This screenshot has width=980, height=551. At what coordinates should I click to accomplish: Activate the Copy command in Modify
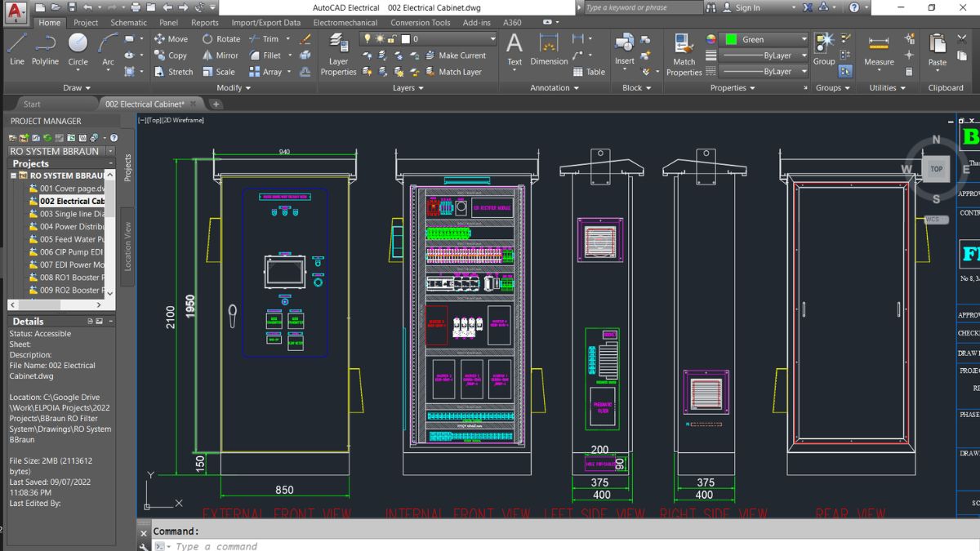171,56
